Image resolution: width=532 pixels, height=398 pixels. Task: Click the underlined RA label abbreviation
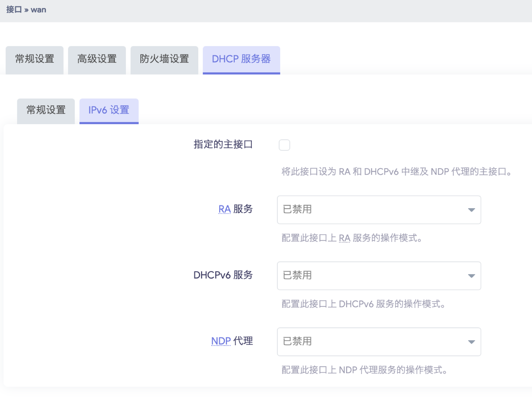point(225,209)
